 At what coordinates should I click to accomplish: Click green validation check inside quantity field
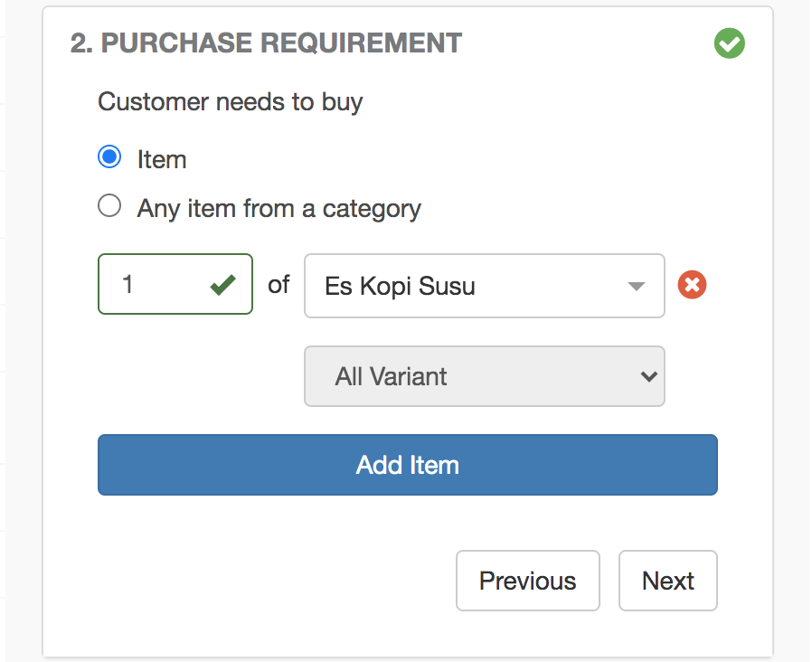click(222, 286)
